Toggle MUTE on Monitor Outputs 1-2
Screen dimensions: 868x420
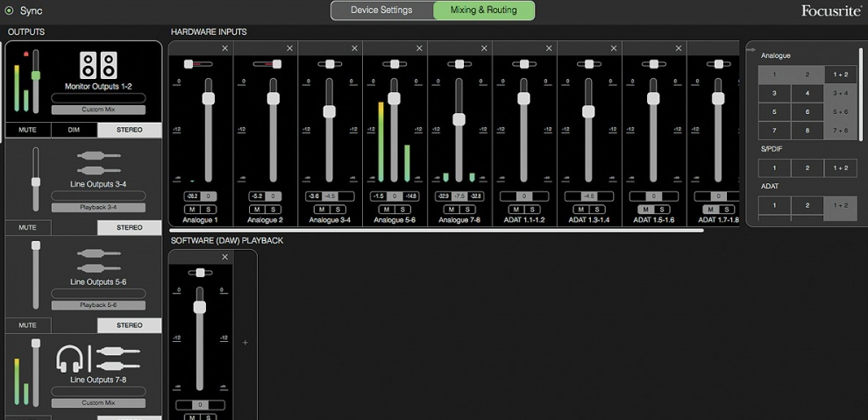coord(27,130)
